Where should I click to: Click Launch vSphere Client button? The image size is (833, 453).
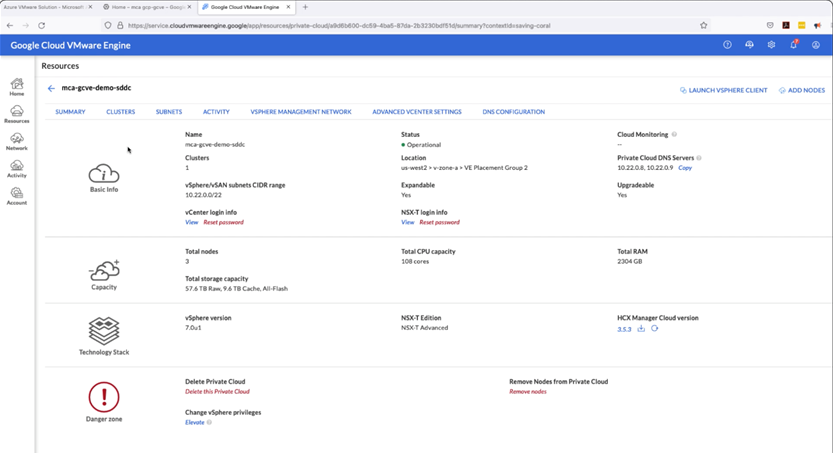pos(723,90)
